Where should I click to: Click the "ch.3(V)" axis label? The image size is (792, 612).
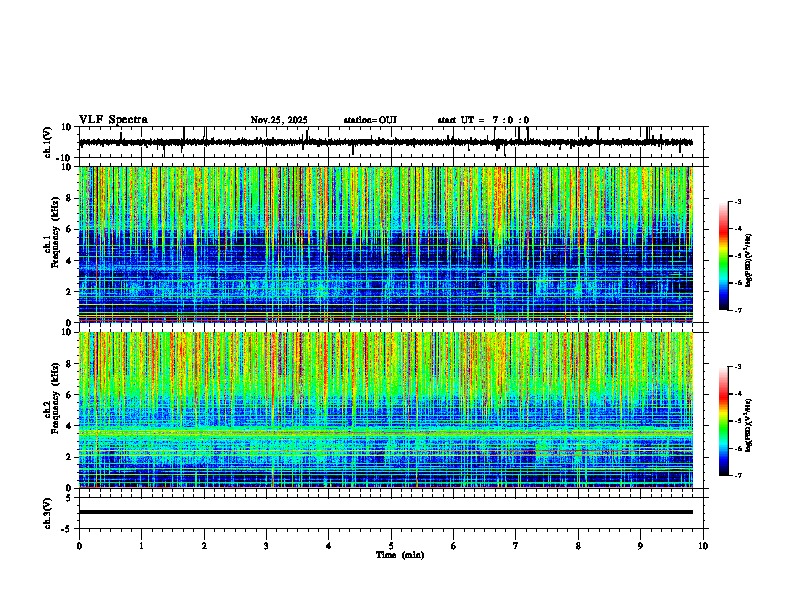coord(48,513)
